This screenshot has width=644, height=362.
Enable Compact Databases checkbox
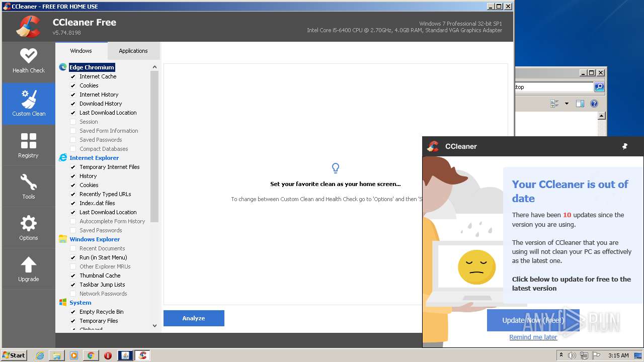pos(73,149)
